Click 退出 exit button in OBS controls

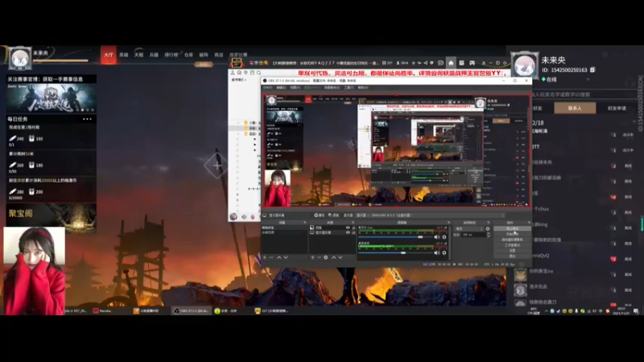[512, 256]
